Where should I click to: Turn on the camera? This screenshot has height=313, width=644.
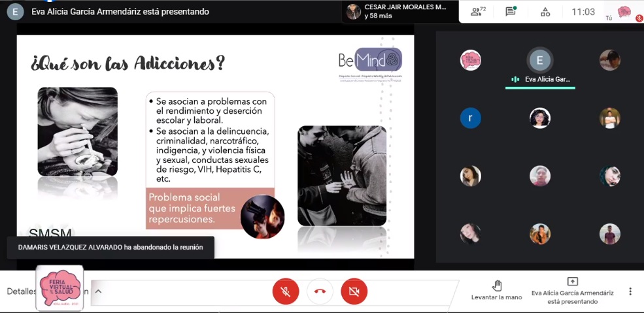point(354,291)
